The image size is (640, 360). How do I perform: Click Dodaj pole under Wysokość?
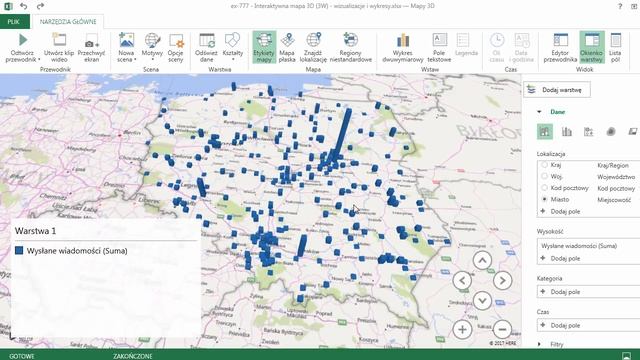click(x=561, y=258)
